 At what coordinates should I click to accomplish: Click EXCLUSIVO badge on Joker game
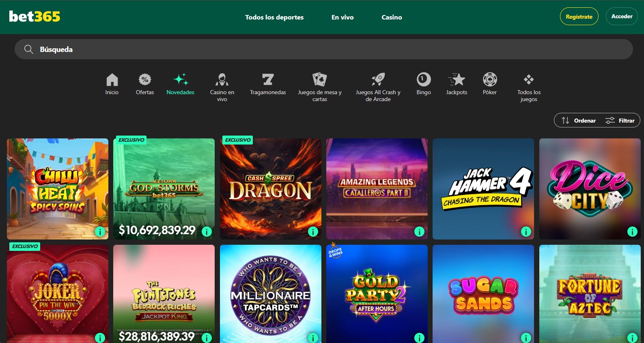pos(25,246)
